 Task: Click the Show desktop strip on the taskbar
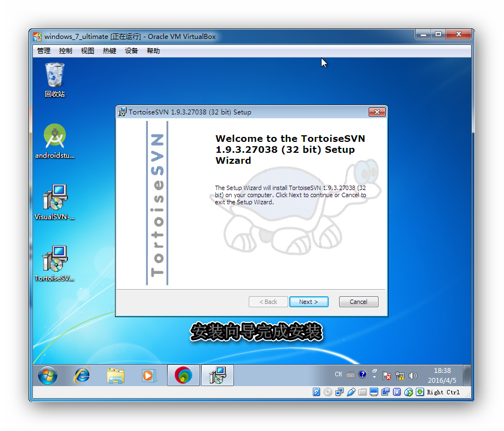[467, 375]
